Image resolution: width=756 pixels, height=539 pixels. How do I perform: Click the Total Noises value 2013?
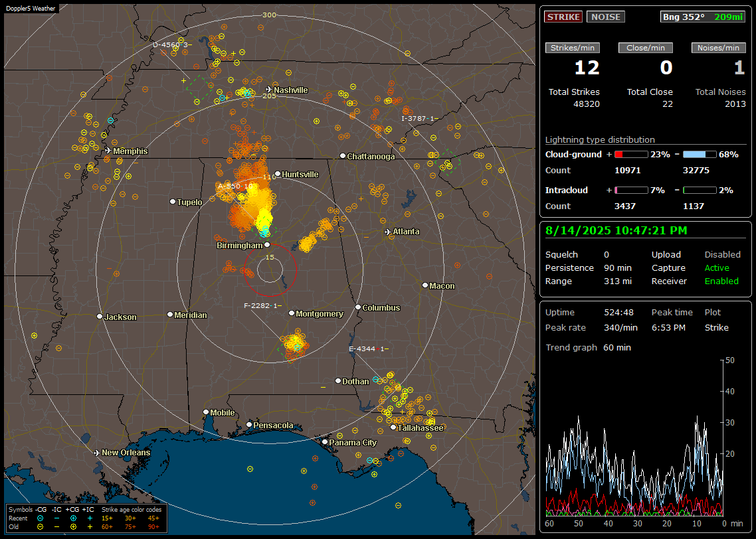pyautogui.click(x=735, y=104)
